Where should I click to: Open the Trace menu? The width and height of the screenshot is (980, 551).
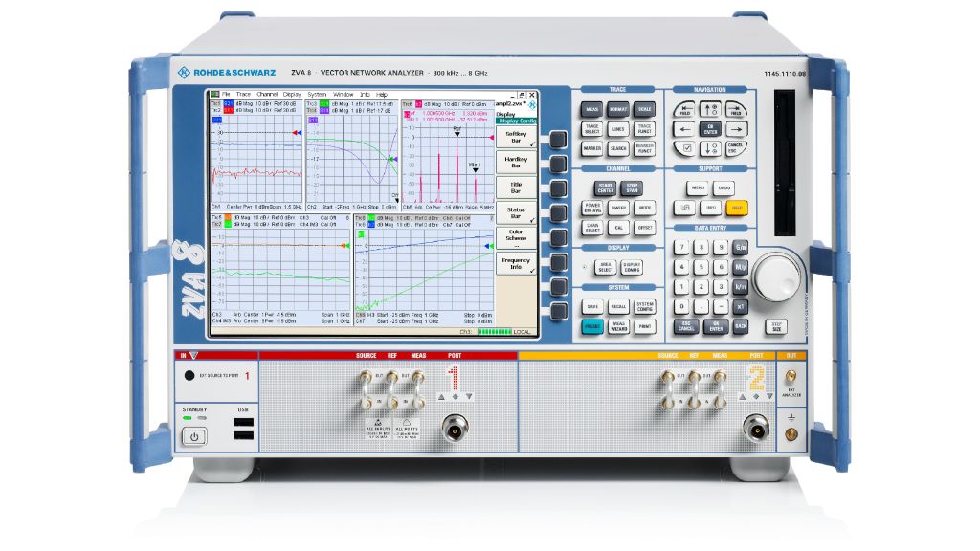pyautogui.click(x=243, y=95)
